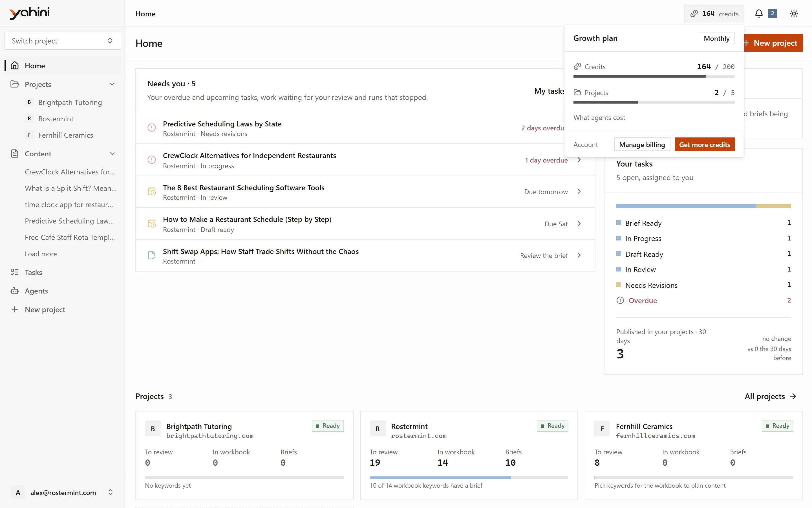812x508 pixels.
Task: Click the plus icon beside New project in sidebar
Action: pos(14,309)
